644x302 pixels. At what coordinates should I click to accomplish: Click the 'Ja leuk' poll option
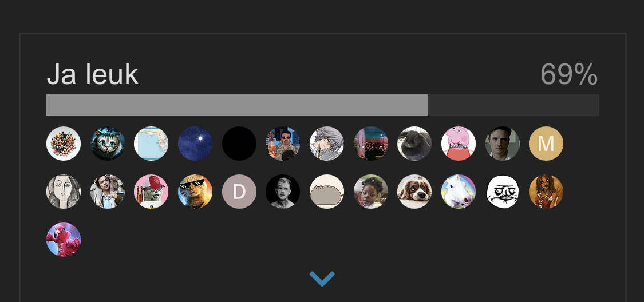click(92, 75)
